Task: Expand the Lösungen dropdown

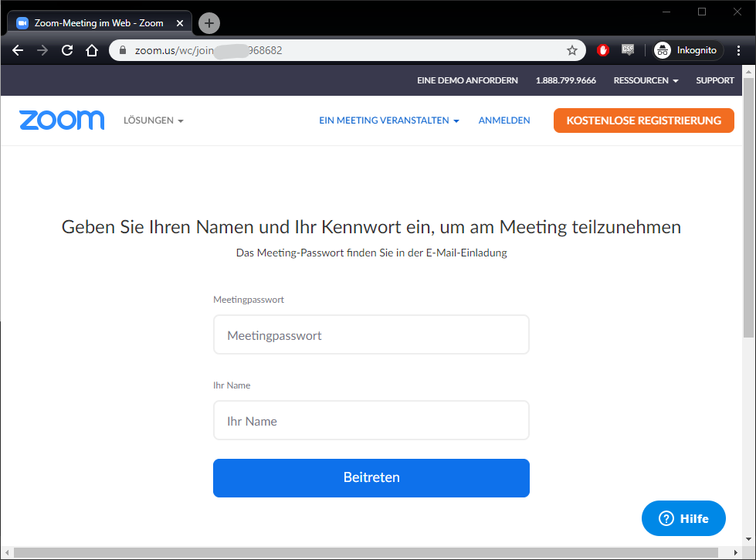Action: 153,120
